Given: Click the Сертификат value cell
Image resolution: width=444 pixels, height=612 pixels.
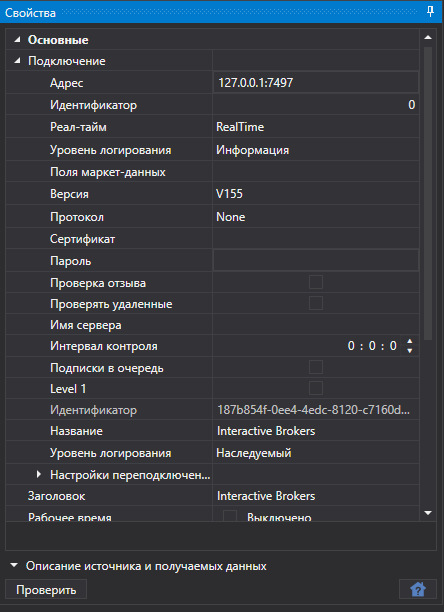Looking at the screenshot, I should tap(316, 238).
